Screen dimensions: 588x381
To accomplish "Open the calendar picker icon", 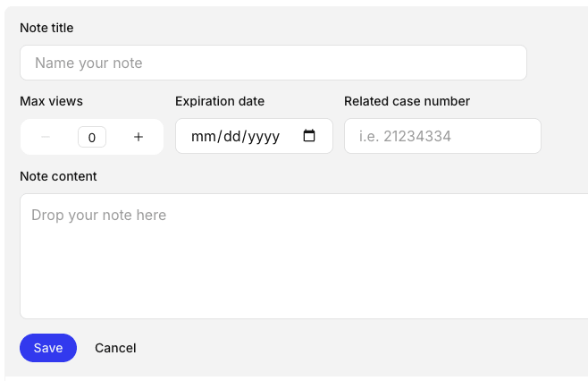I will pyautogui.click(x=309, y=136).
